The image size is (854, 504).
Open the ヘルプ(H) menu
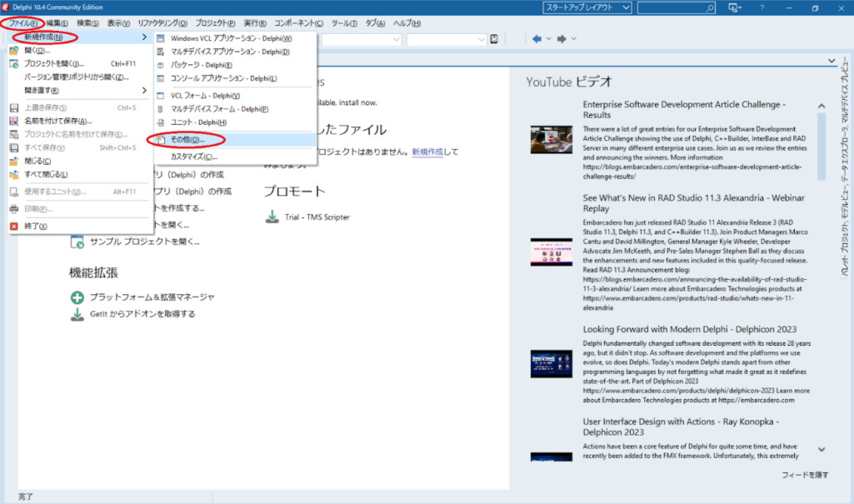[x=407, y=23]
